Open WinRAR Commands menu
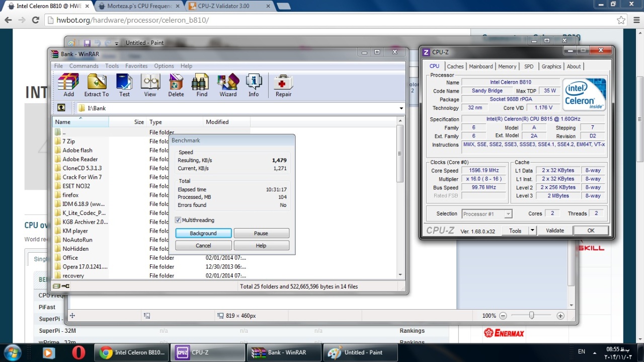 tap(84, 66)
